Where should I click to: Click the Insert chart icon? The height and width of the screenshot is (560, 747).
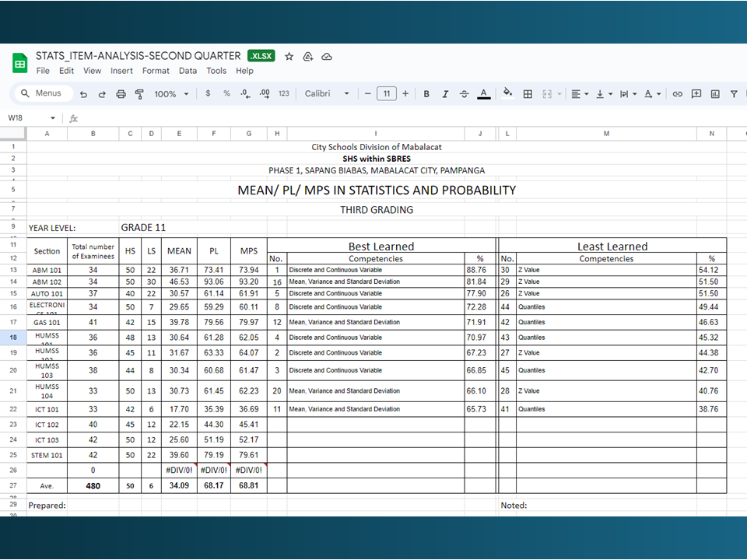[714, 94]
